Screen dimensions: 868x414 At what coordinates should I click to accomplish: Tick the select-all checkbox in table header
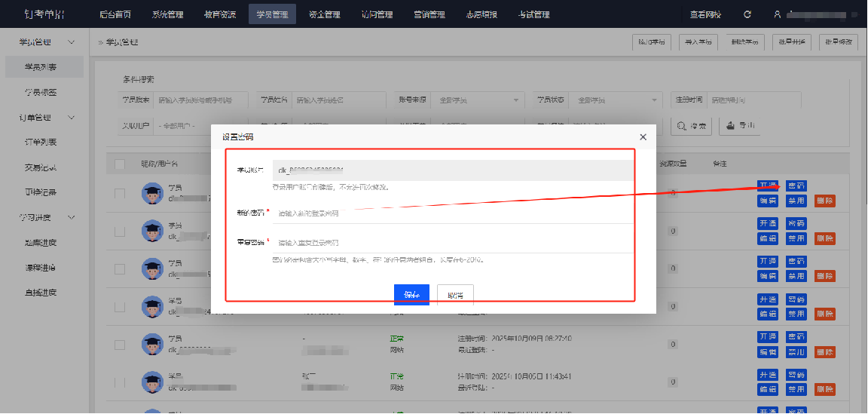point(120,164)
